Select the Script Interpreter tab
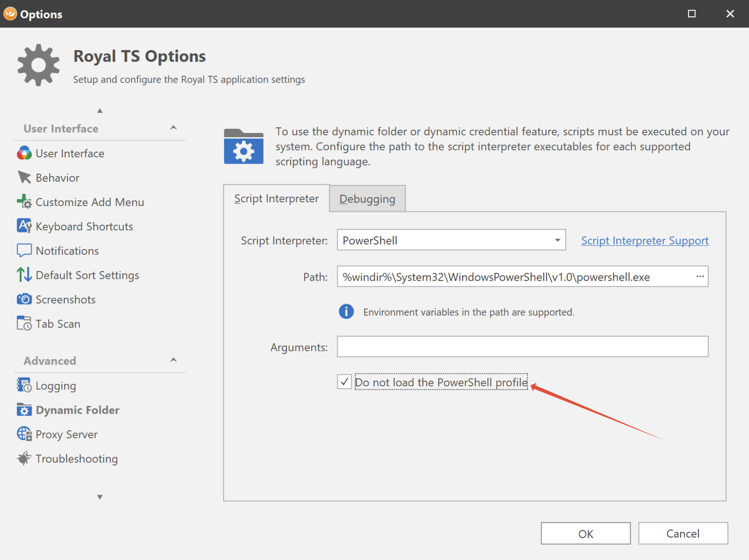The height and width of the screenshot is (560, 749). 276,199
